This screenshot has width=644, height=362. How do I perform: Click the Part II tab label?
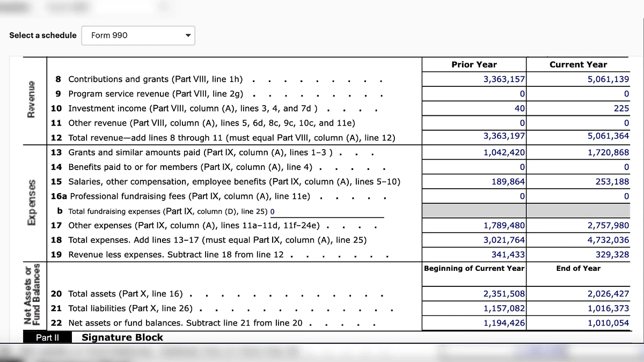(47, 337)
